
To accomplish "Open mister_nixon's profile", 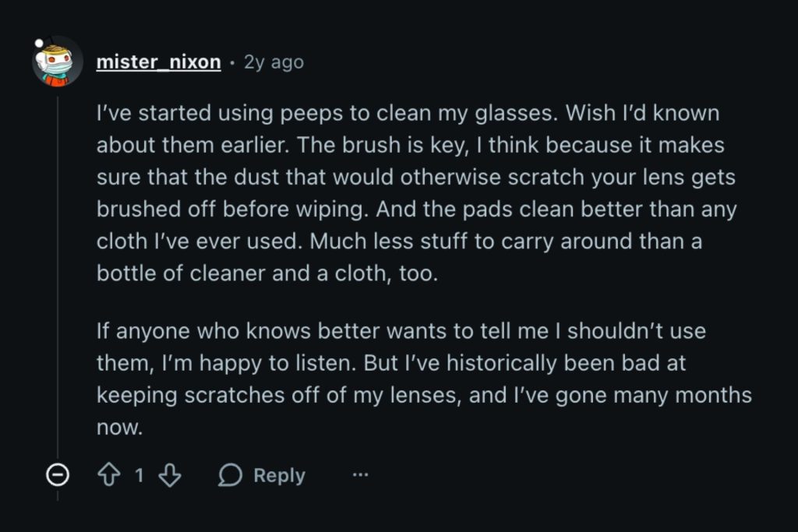I will tap(157, 62).
